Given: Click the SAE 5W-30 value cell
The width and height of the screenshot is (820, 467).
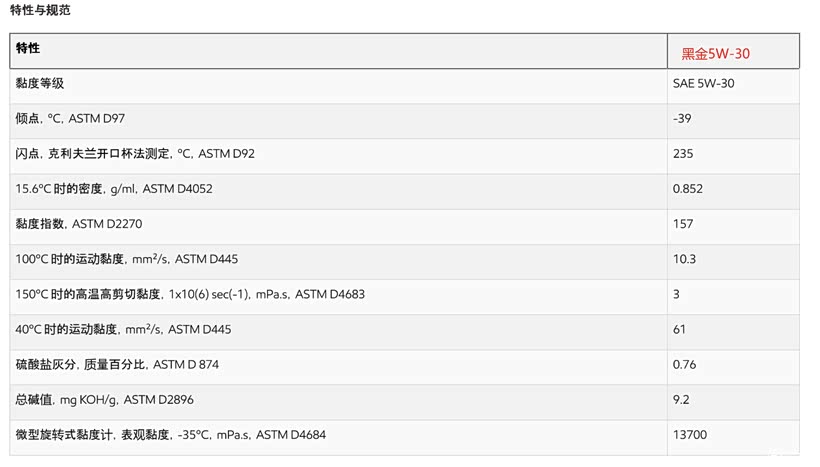Looking at the screenshot, I should click(703, 84).
